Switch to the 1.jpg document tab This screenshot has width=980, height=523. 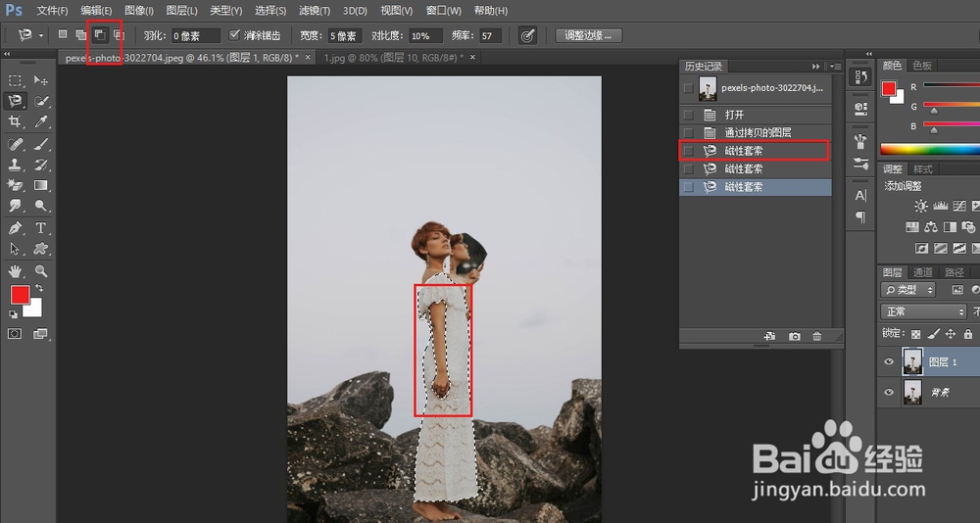click(x=393, y=57)
